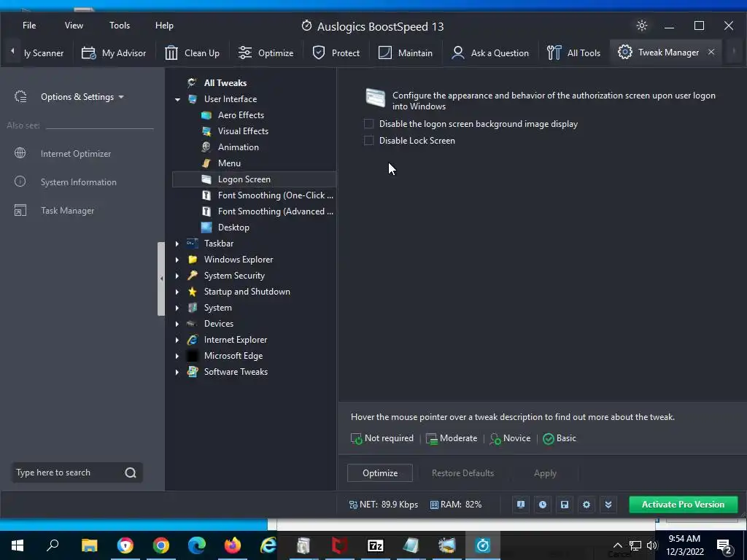Switch to the My Advisor tab
The image size is (747, 560).
pos(113,52)
